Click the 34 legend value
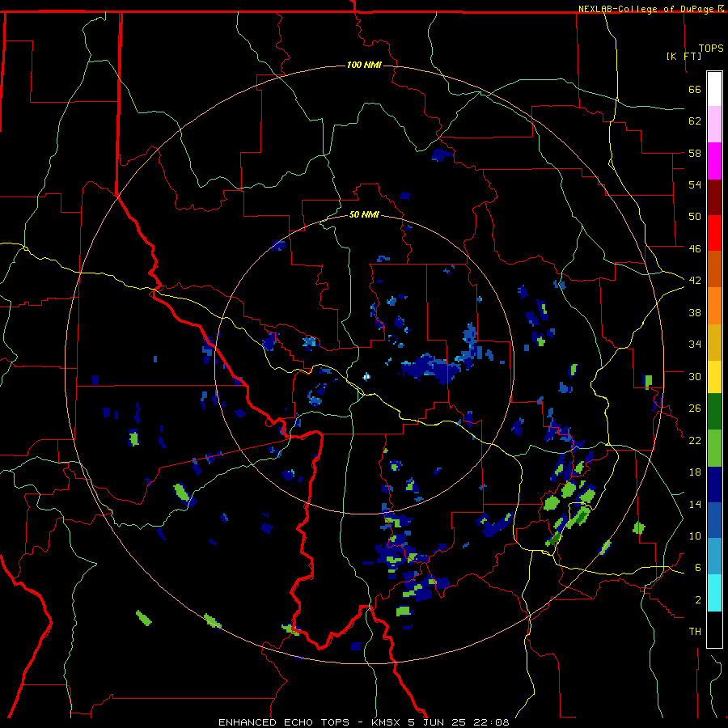728x728 pixels. (695, 345)
